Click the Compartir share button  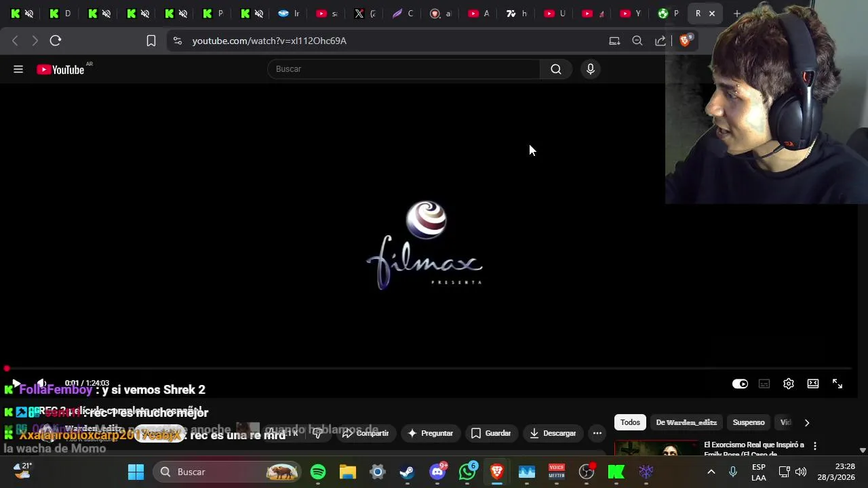coord(365,433)
